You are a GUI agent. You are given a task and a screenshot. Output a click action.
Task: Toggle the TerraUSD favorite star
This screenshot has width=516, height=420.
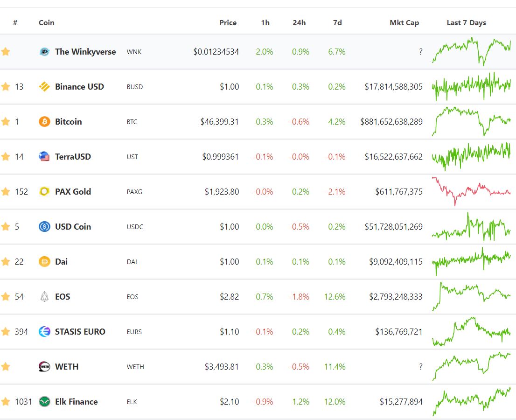(x=6, y=157)
